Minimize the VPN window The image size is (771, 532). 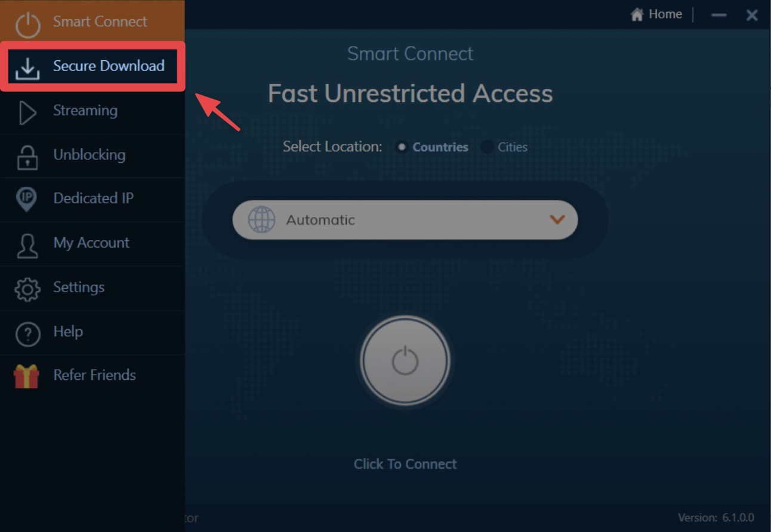coord(719,16)
